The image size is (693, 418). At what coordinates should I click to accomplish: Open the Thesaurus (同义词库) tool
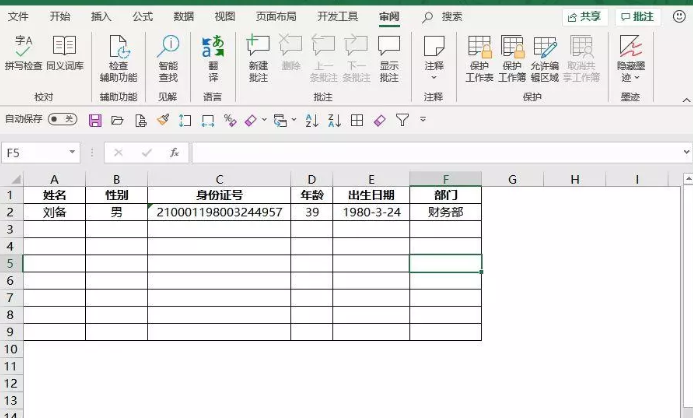tap(65, 53)
